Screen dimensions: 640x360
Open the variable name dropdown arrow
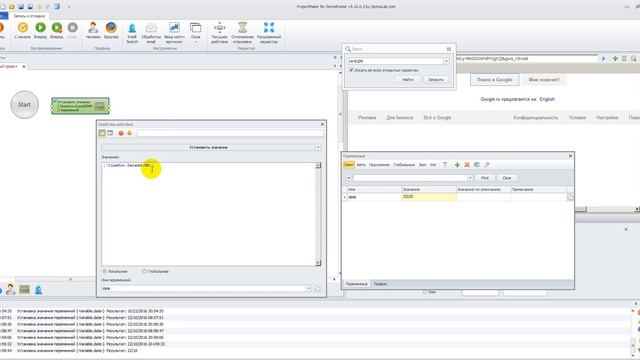308,289
